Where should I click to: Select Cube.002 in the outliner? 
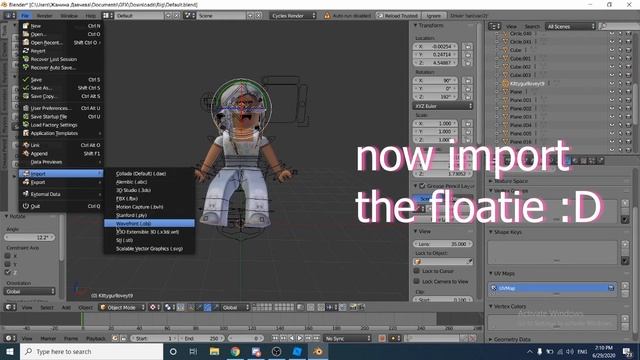click(520, 67)
